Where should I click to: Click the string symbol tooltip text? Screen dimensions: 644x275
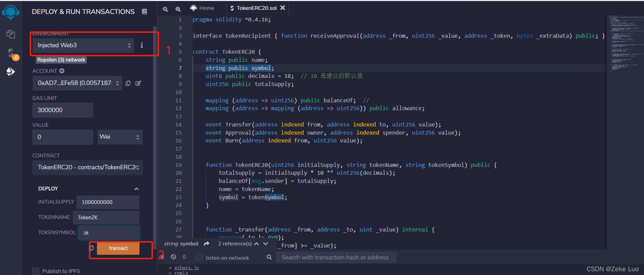181,244
